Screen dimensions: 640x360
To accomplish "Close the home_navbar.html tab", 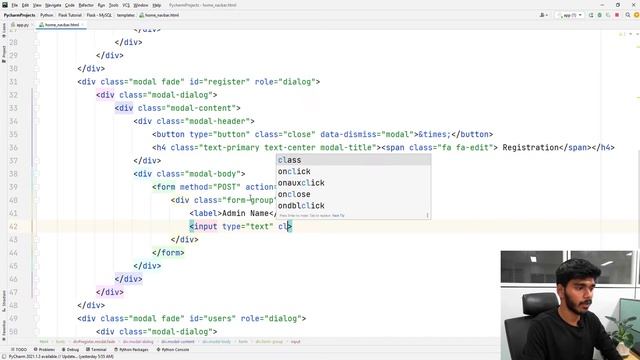I will click(x=82, y=25).
